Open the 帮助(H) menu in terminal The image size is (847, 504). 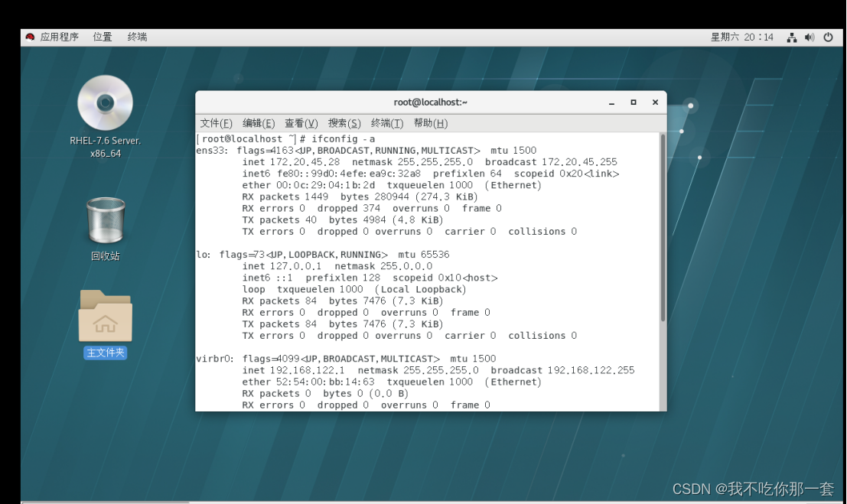click(x=431, y=123)
